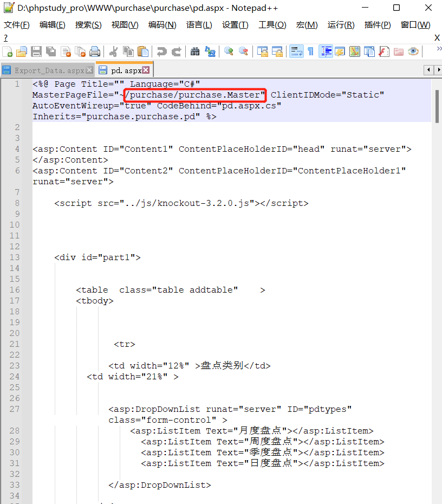Open the Replace dialog icon

pyautogui.click(x=210, y=51)
